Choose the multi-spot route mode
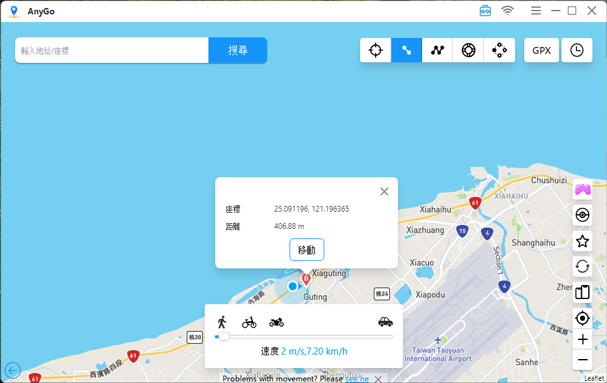 point(437,50)
